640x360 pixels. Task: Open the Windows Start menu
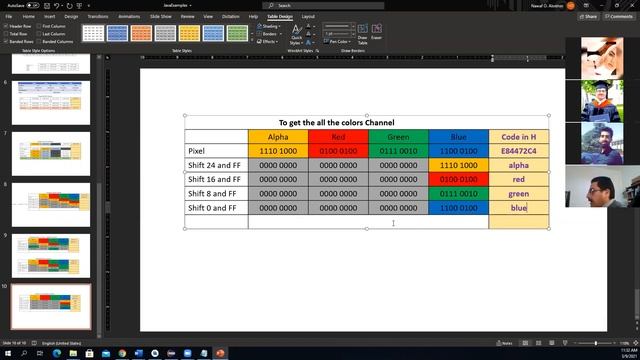point(8,353)
